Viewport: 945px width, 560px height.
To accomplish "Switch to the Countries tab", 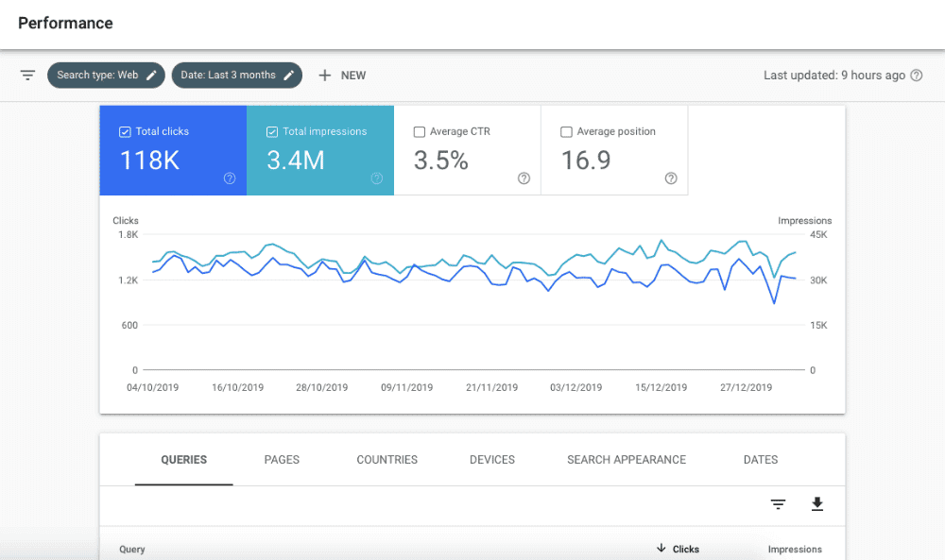I will pyautogui.click(x=387, y=460).
